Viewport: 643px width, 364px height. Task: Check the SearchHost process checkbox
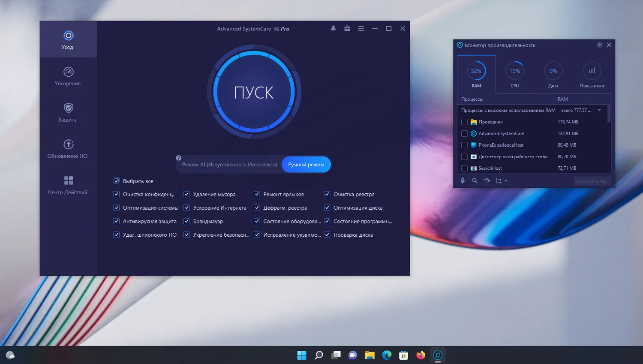click(x=464, y=168)
